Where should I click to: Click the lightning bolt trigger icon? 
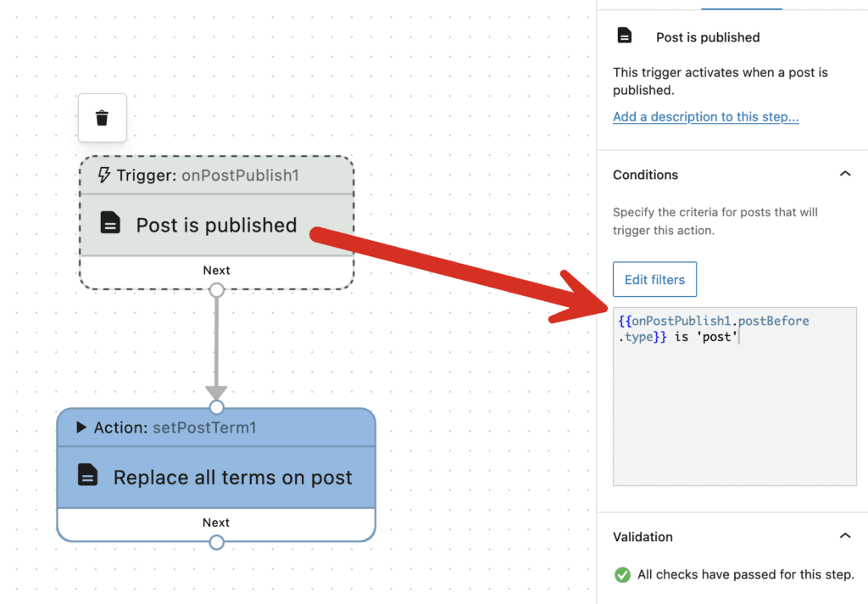(104, 175)
